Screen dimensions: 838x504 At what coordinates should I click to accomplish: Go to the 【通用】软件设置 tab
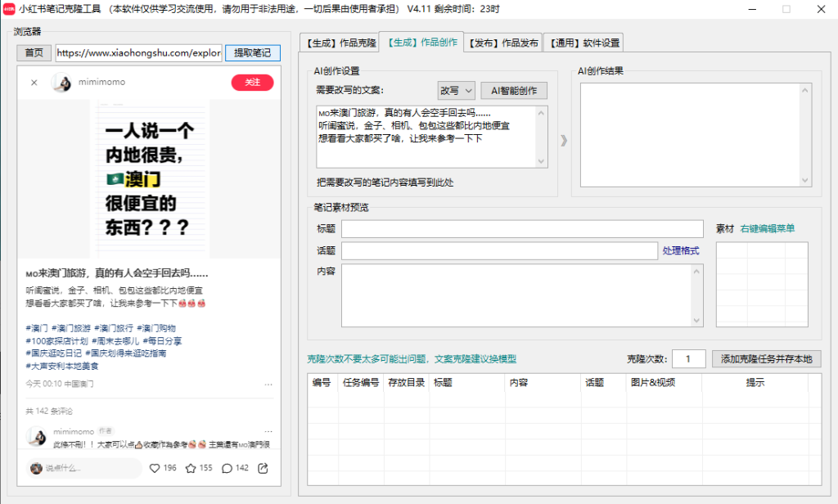click(585, 43)
